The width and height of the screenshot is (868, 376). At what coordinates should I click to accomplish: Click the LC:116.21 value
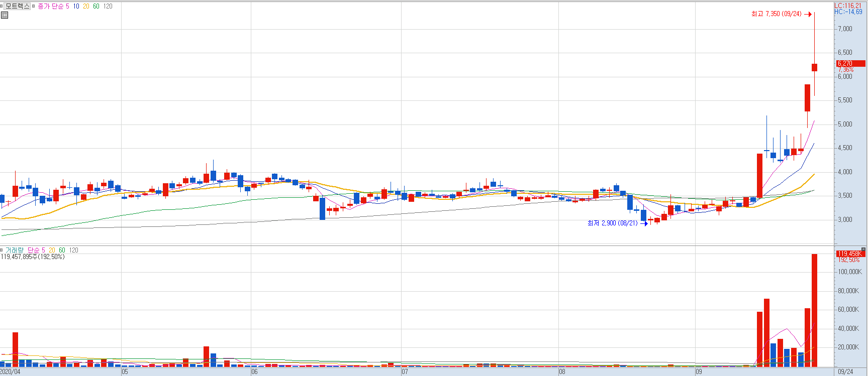(848, 6)
